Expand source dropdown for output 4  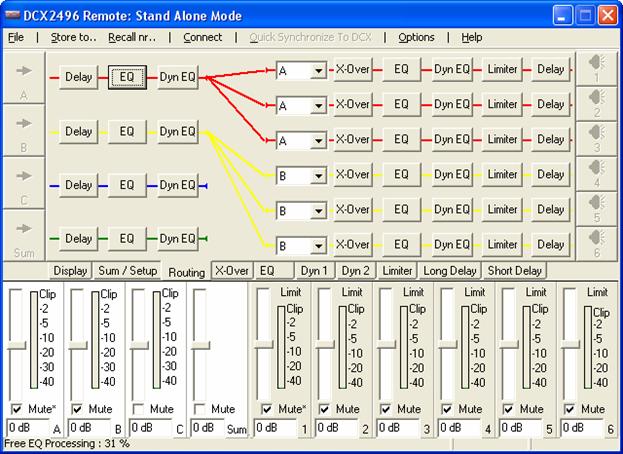click(318, 175)
